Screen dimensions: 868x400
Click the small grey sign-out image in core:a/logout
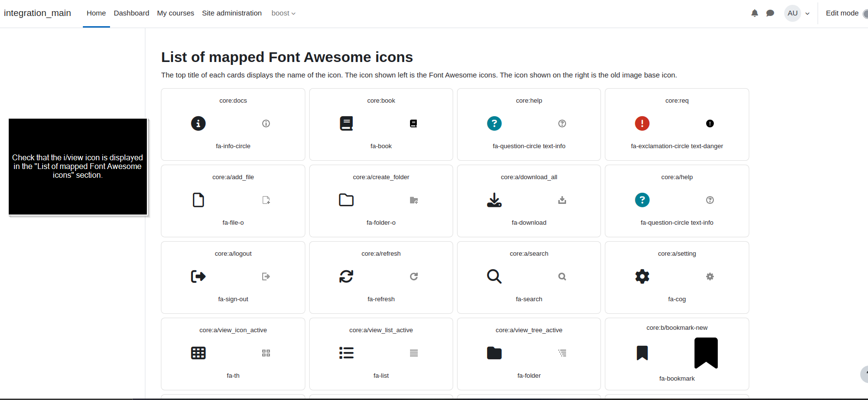[266, 277]
